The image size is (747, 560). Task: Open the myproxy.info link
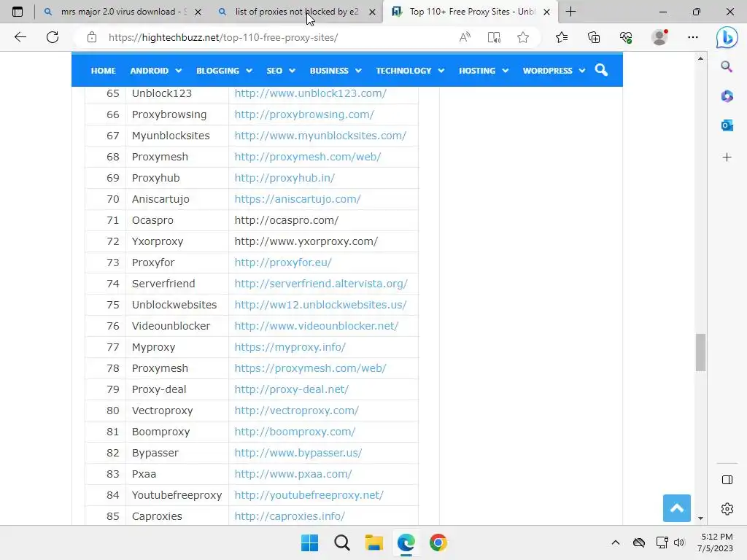pyautogui.click(x=290, y=347)
